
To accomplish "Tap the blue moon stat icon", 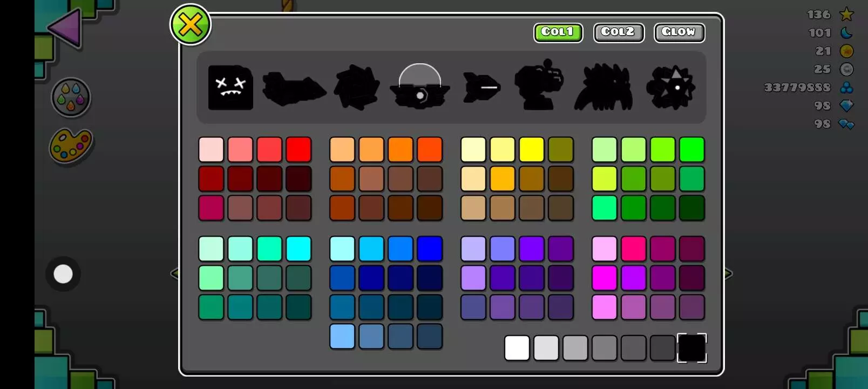I will pos(846,32).
